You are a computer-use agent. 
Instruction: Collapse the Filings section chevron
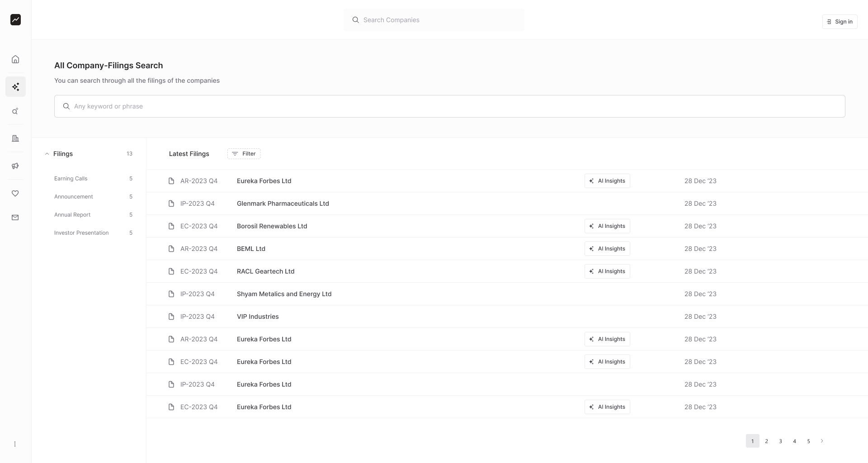click(x=47, y=154)
